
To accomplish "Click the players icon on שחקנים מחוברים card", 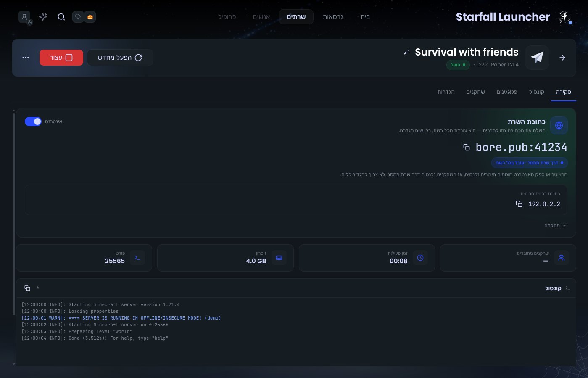I will [x=562, y=258].
